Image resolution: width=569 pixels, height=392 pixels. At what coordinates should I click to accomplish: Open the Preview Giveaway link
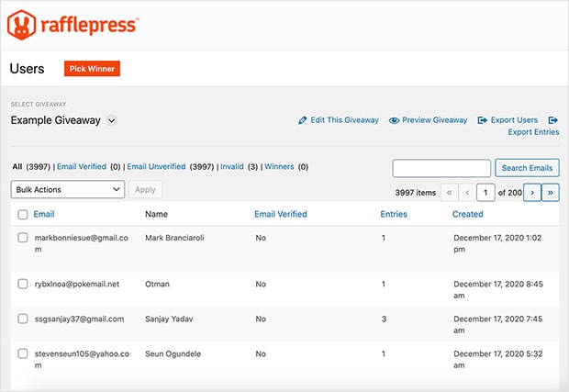coord(434,120)
